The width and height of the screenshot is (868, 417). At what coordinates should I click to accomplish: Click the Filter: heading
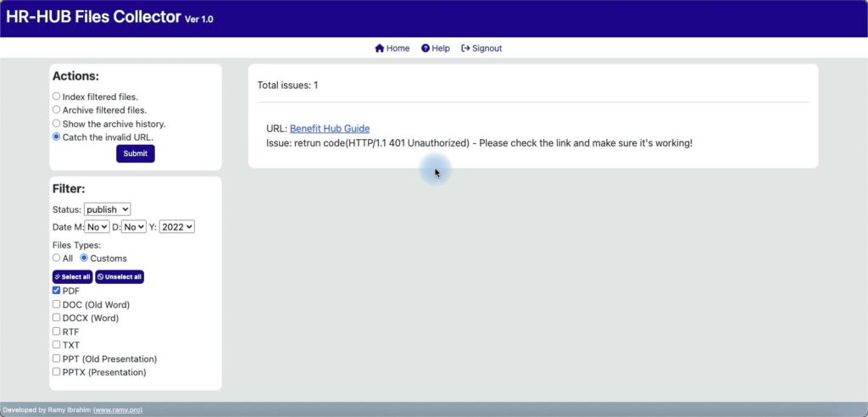coord(69,189)
